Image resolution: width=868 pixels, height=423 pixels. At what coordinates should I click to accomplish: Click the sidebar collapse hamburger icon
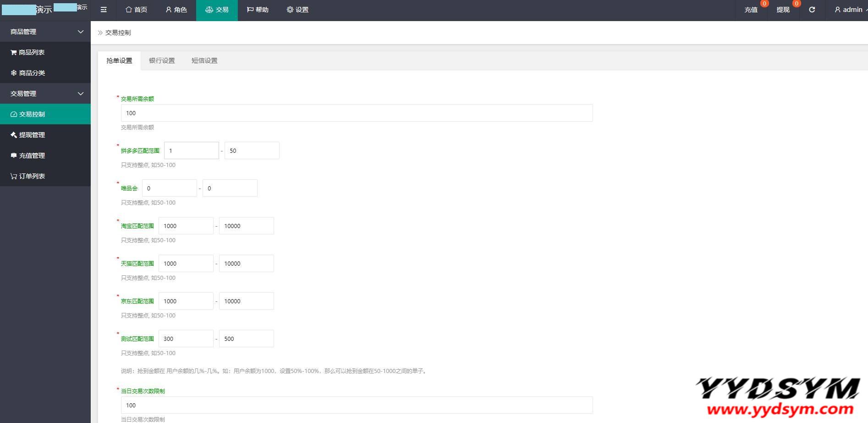(x=104, y=10)
